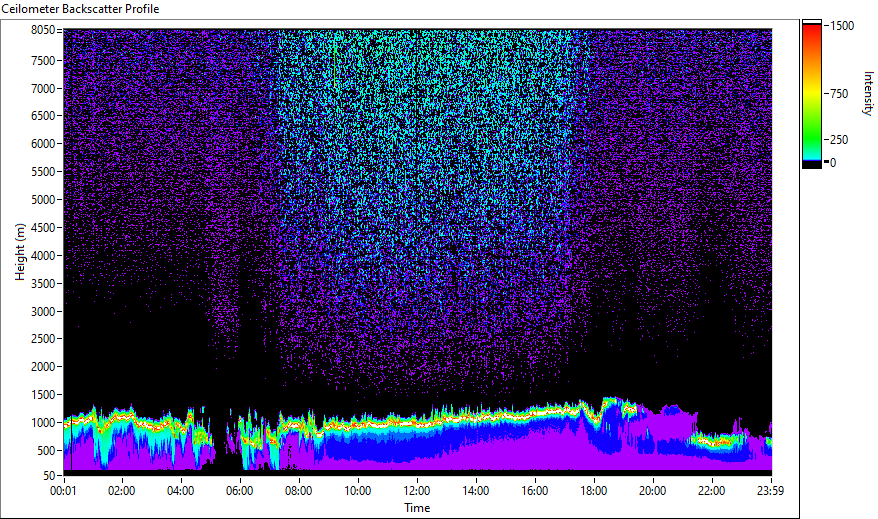Select the 3000 height axis value
The image size is (878, 519).
43,312
